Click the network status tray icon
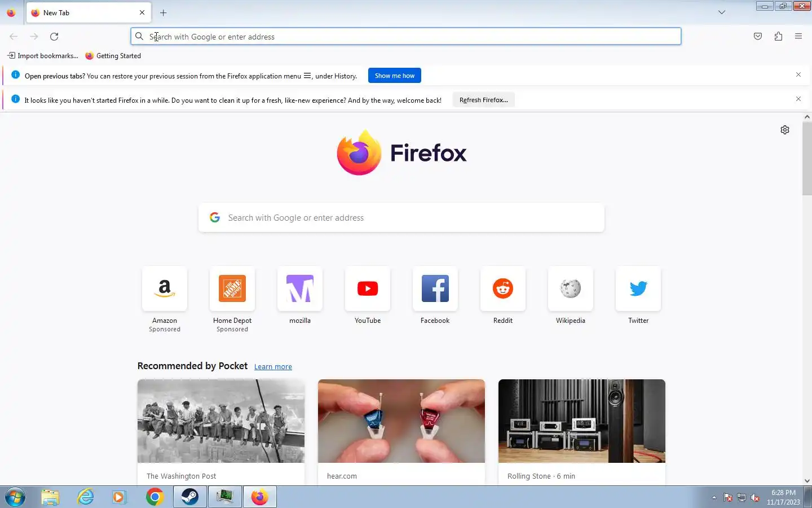Image resolution: width=812 pixels, height=508 pixels. pyautogui.click(x=742, y=498)
